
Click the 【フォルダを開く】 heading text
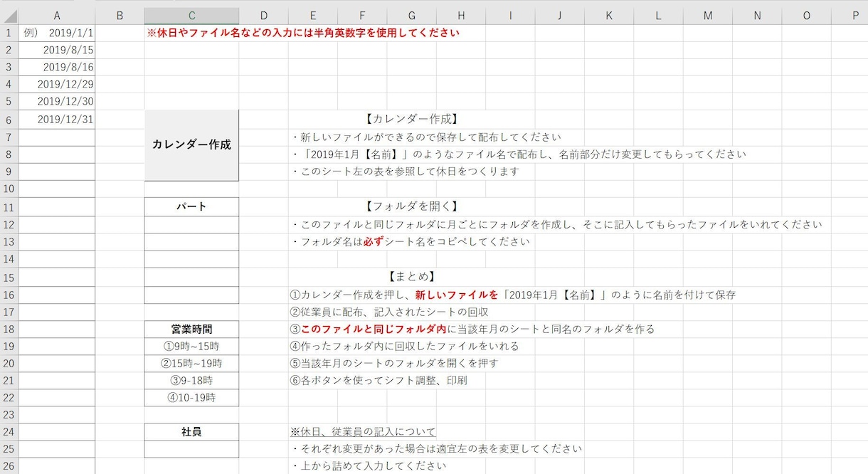pos(411,206)
